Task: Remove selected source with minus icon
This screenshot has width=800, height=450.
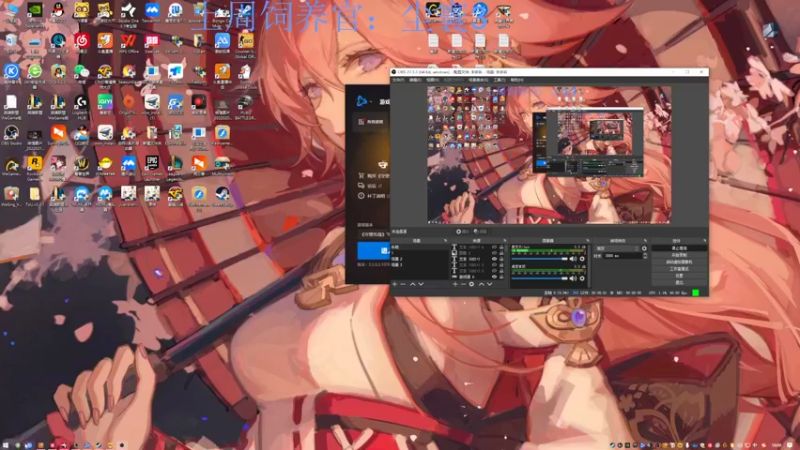Action: (463, 284)
